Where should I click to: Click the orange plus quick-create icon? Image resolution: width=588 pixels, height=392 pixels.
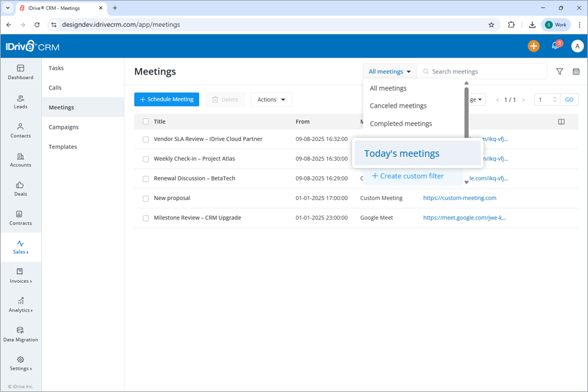pos(533,46)
